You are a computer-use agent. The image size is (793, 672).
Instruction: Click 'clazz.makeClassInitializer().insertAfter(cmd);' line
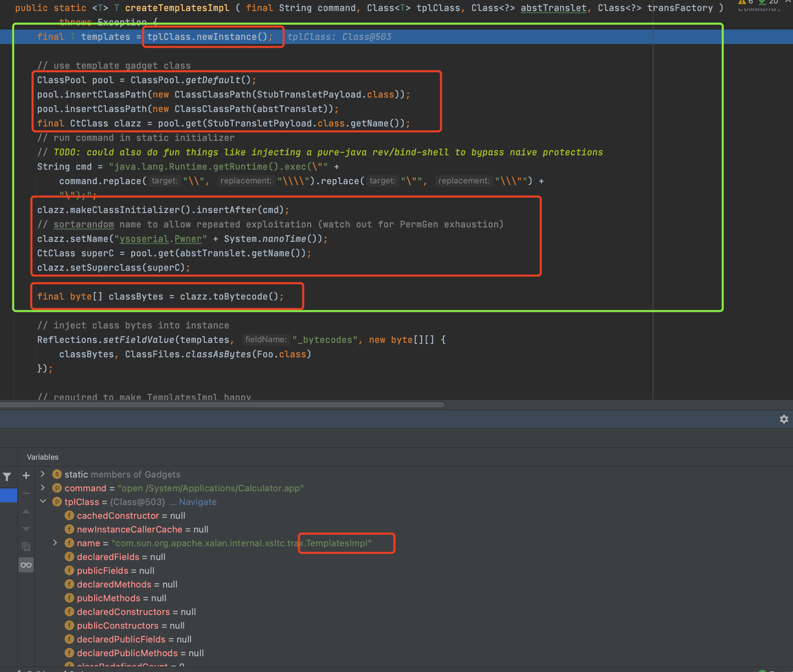pyautogui.click(x=163, y=210)
